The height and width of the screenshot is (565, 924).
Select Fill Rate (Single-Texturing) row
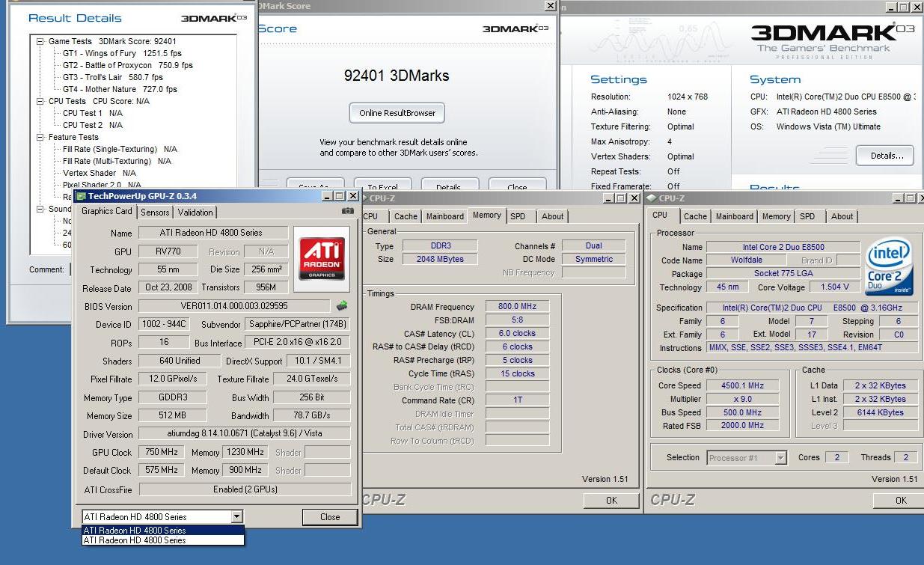coord(120,149)
